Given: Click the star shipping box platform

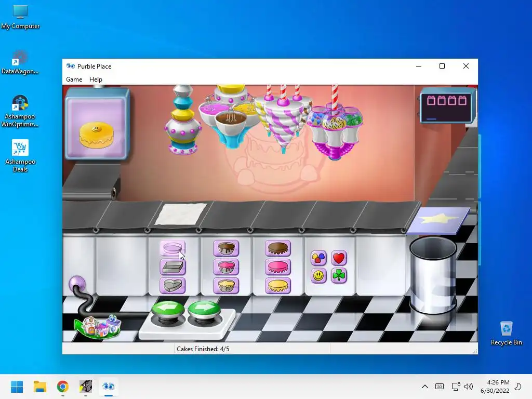Looking at the screenshot, I should pos(438,220).
